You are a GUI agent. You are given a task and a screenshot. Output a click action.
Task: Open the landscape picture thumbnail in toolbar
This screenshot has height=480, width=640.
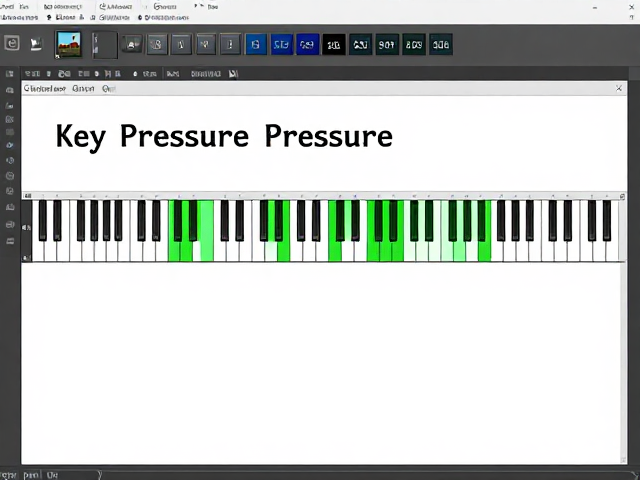(69, 44)
